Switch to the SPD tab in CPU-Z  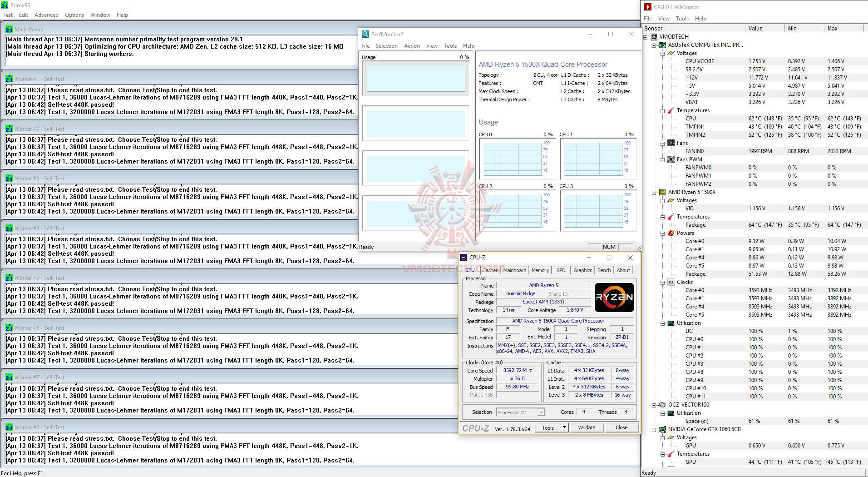click(x=561, y=270)
